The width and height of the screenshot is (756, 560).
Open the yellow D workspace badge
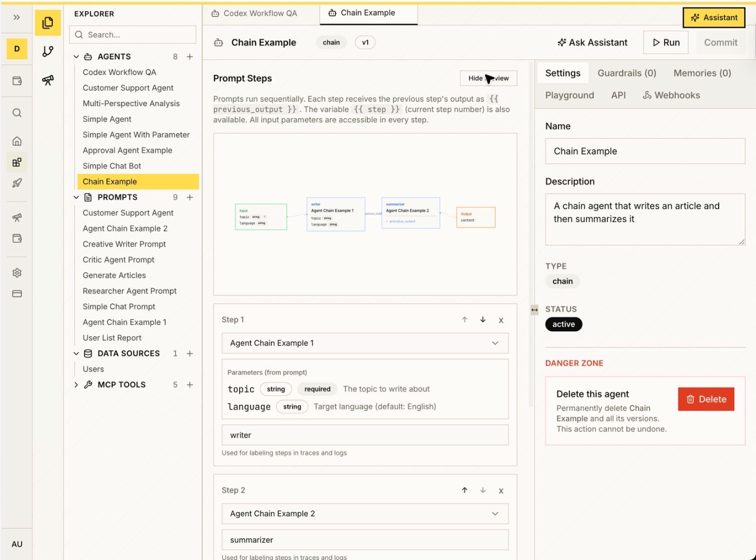[17, 49]
